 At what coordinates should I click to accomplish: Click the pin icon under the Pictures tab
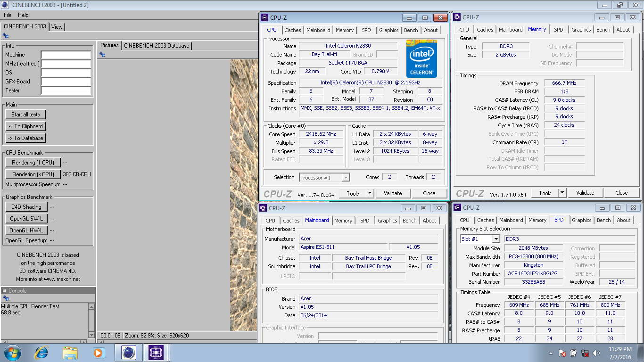(102, 55)
